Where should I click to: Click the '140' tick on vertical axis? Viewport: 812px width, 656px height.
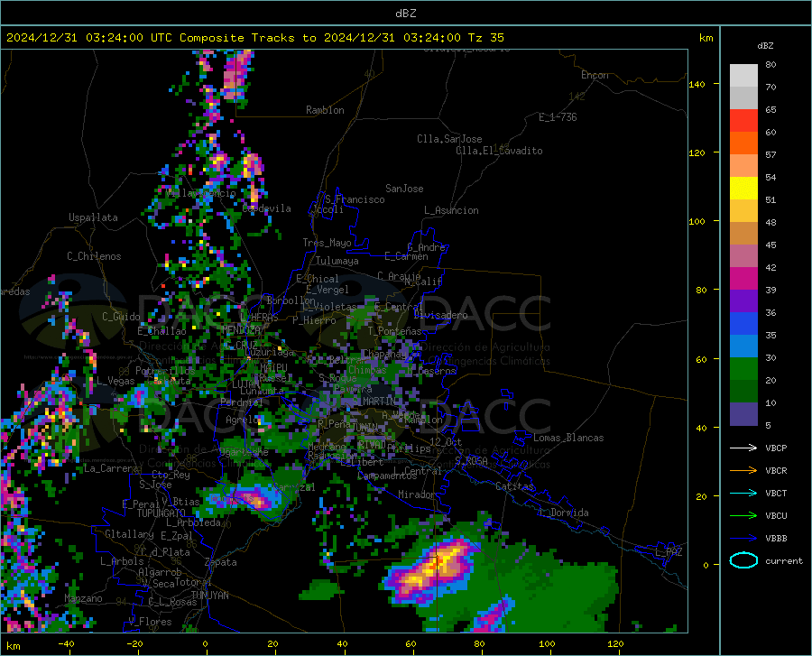pyautogui.click(x=697, y=85)
